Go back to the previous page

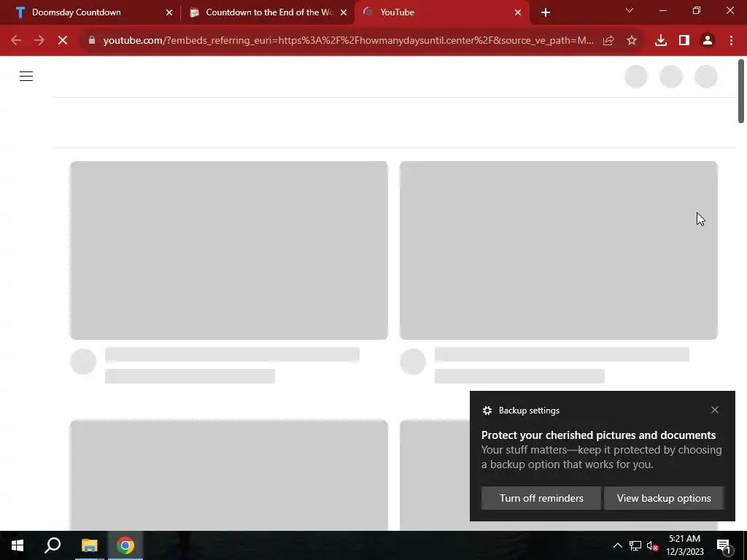(x=16, y=41)
